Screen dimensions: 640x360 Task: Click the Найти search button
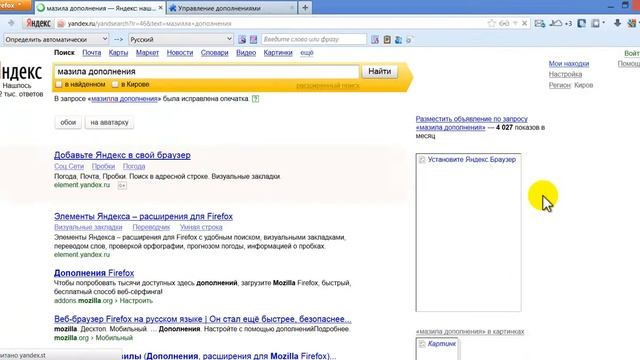pos(380,71)
